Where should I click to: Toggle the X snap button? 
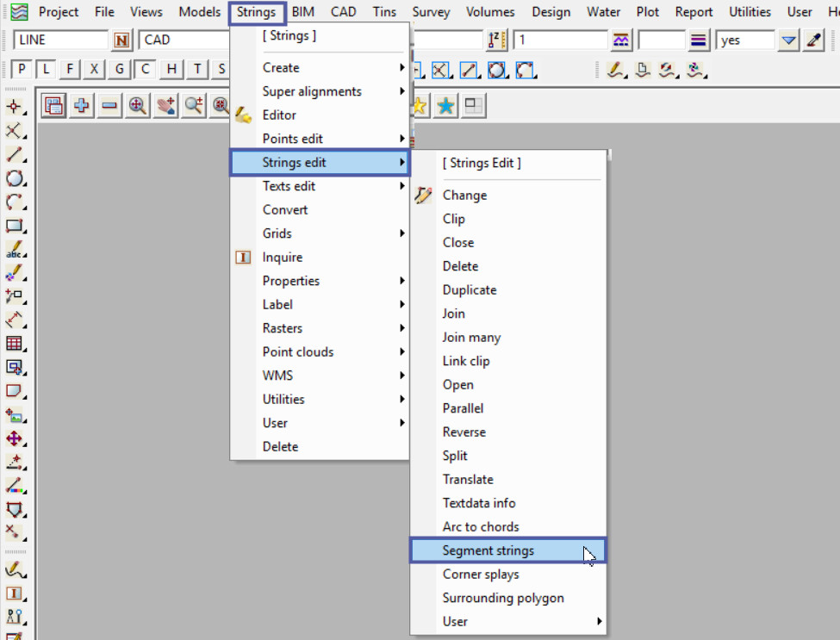coord(94,69)
